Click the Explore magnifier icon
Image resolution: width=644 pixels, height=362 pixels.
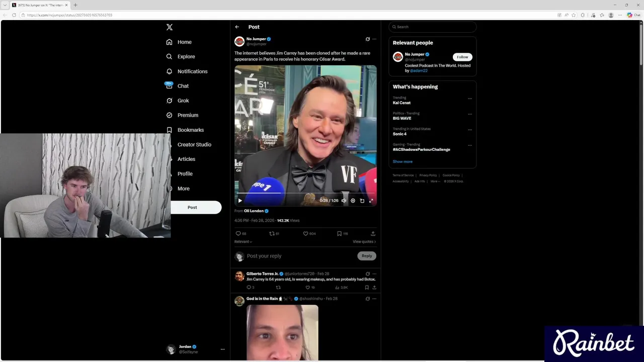170,57
